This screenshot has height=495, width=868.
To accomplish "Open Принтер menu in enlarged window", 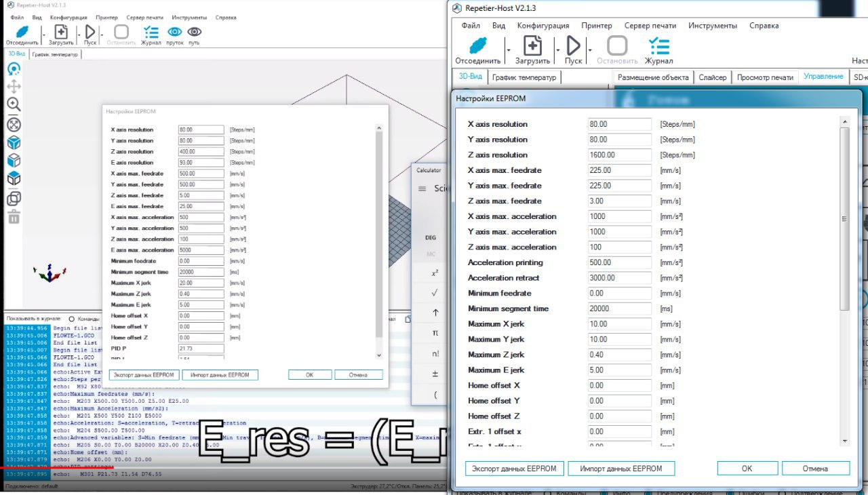I will click(597, 26).
